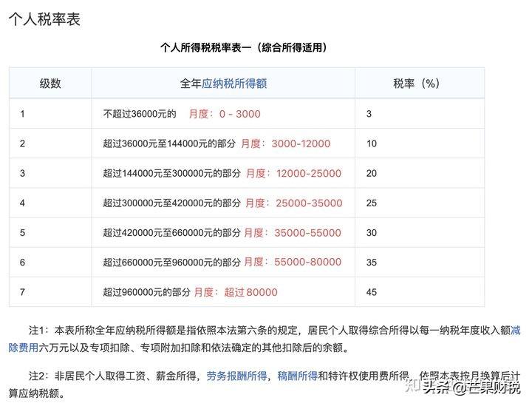Click the 个人税率表 page heading

click(44, 20)
